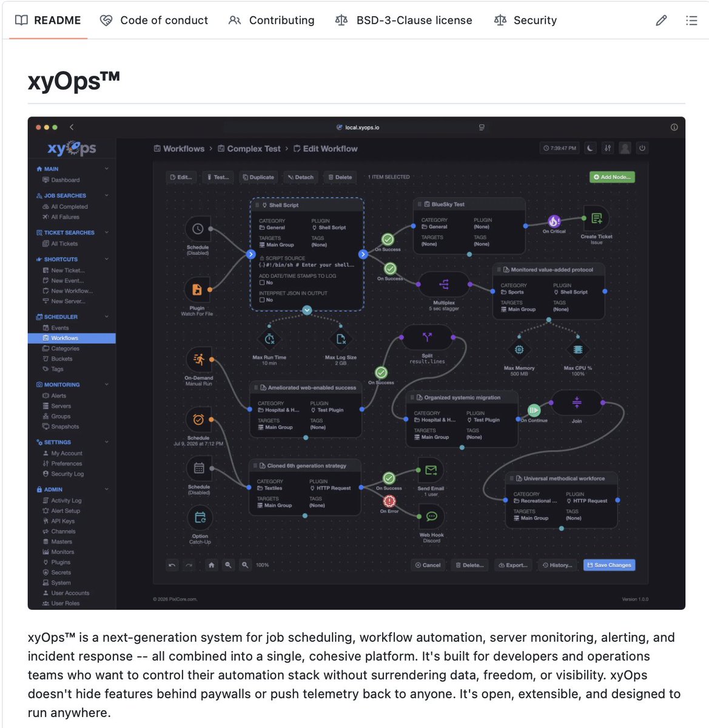709x728 pixels.
Task: Click the On Continue green icon
Action: tap(534, 411)
